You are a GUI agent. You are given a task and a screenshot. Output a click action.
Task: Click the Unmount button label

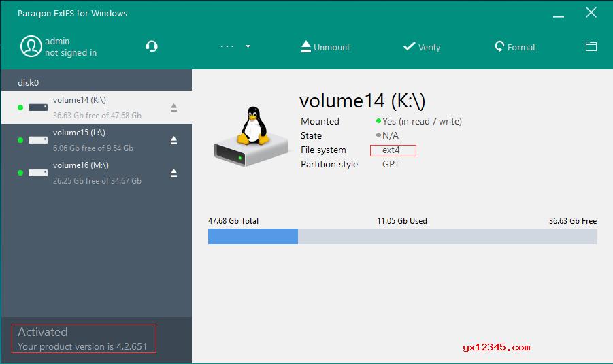pos(331,48)
